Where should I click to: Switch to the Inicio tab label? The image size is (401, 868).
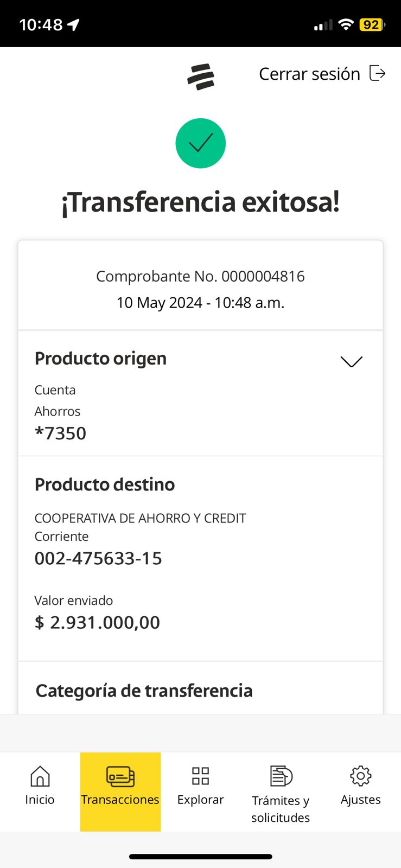point(40,800)
